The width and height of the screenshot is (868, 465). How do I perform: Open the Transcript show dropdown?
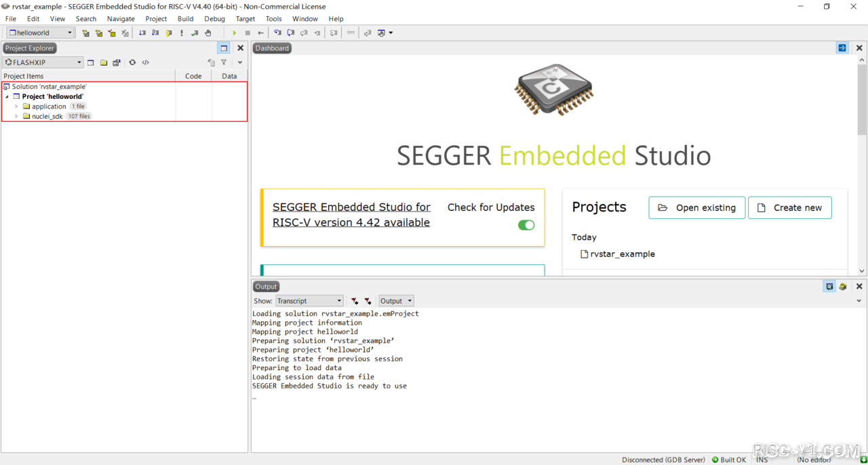[x=309, y=301]
